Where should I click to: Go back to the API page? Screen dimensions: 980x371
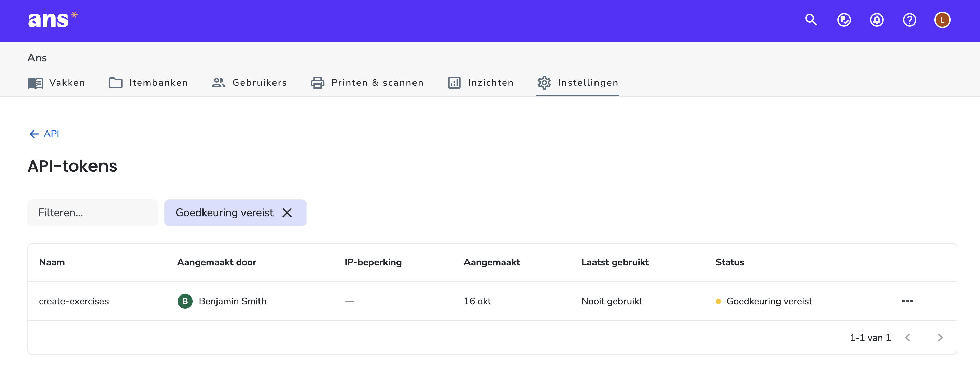pyautogui.click(x=44, y=134)
